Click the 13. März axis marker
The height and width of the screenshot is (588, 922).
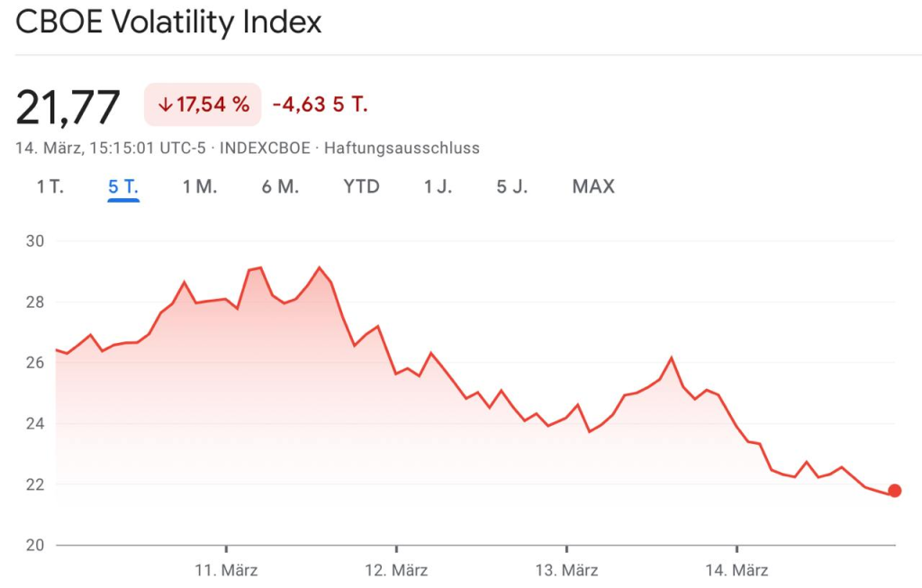coord(566,570)
